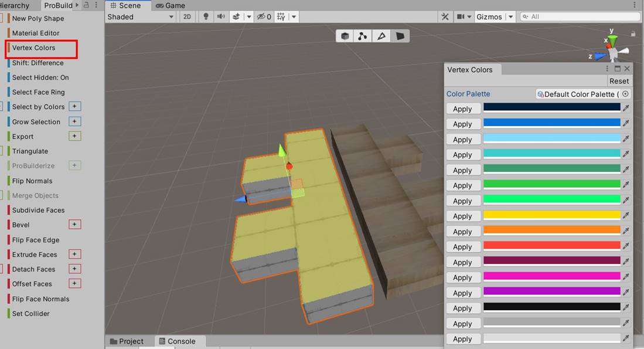
Task: Open scene tools wrench icon
Action: (445, 16)
